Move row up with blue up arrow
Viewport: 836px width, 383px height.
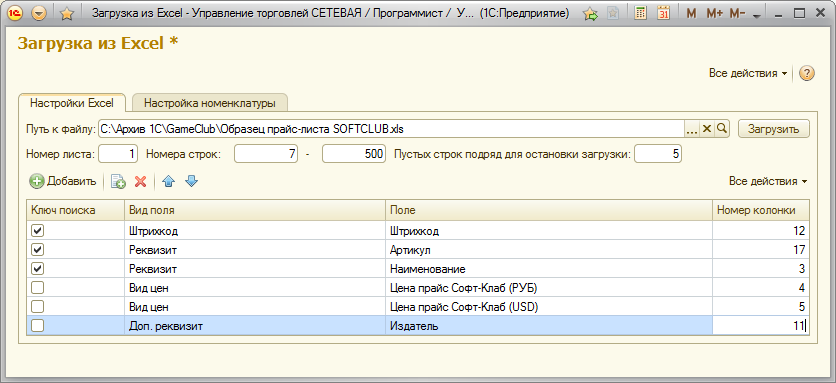tap(168, 182)
